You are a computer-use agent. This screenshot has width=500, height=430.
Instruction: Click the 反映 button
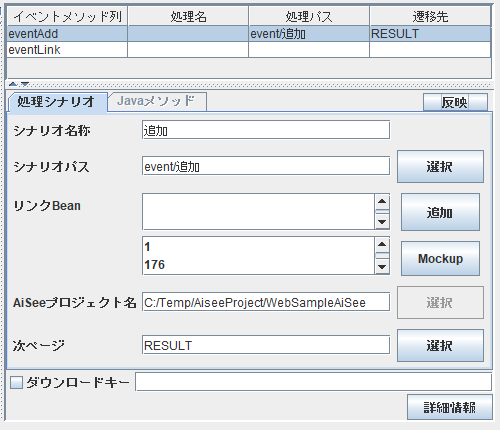click(x=455, y=102)
